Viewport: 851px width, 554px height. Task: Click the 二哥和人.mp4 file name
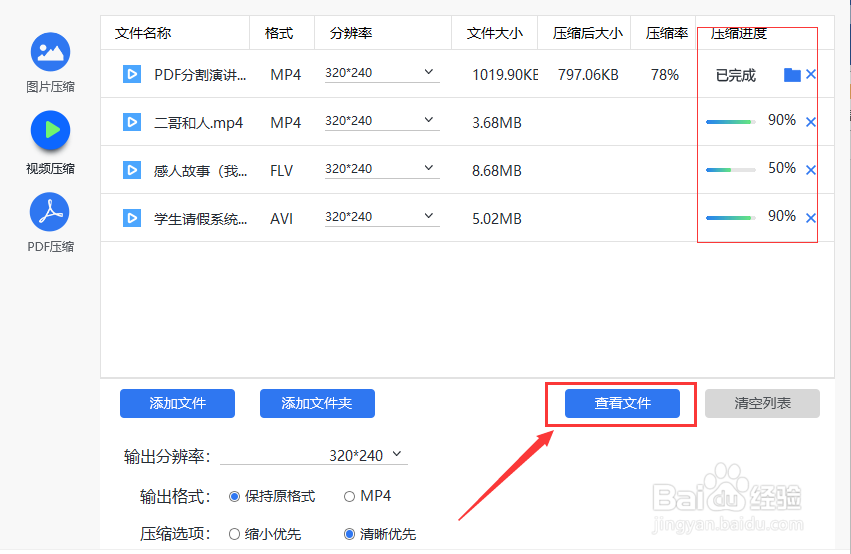pyautogui.click(x=199, y=123)
